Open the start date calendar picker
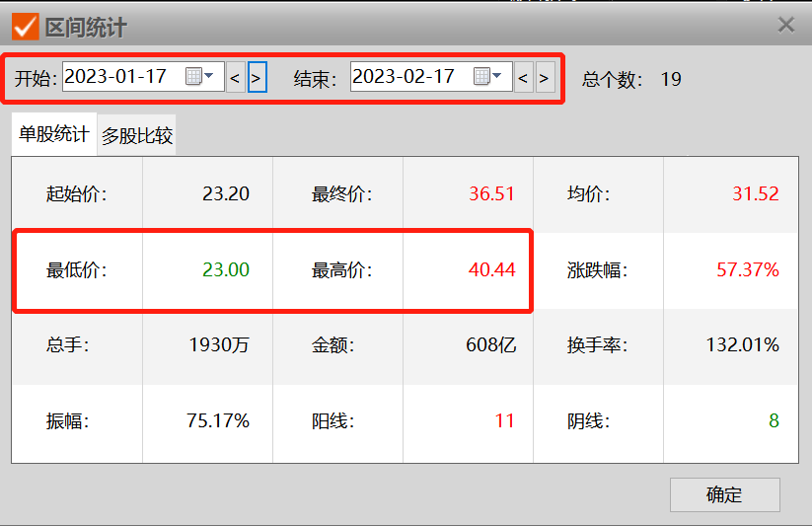Image resolution: width=812 pixels, height=526 pixels. point(199,77)
